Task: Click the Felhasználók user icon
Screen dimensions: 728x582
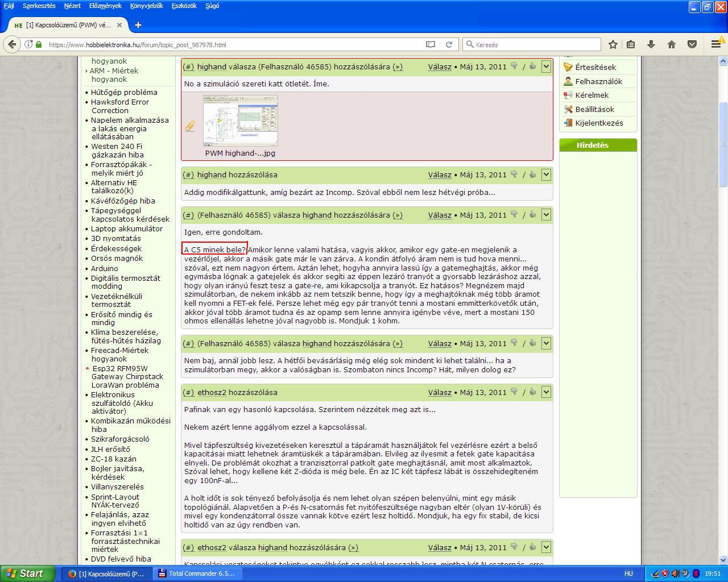Action: click(x=568, y=81)
